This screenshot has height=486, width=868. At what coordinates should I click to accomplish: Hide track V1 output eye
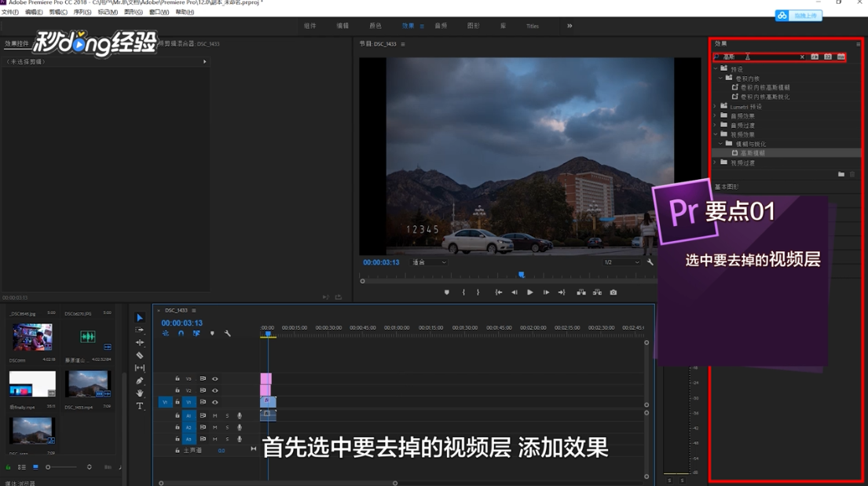click(x=214, y=403)
